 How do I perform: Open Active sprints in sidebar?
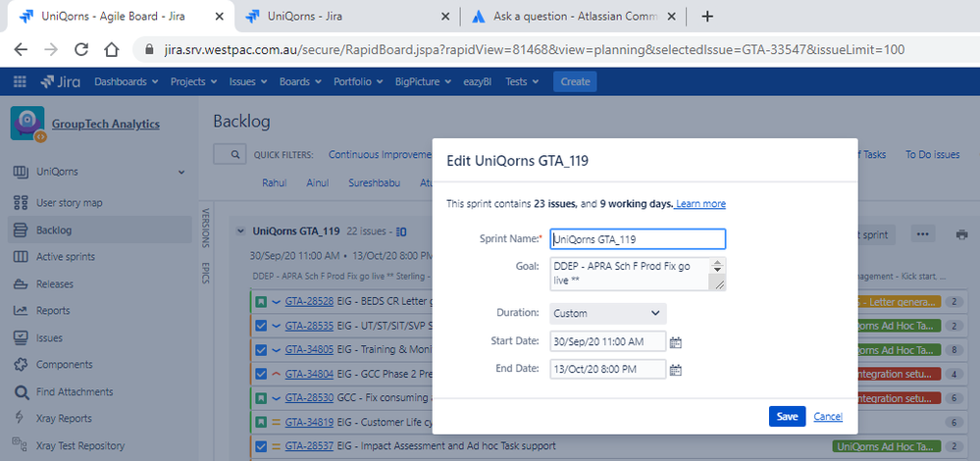pyautogui.click(x=66, y=257)
